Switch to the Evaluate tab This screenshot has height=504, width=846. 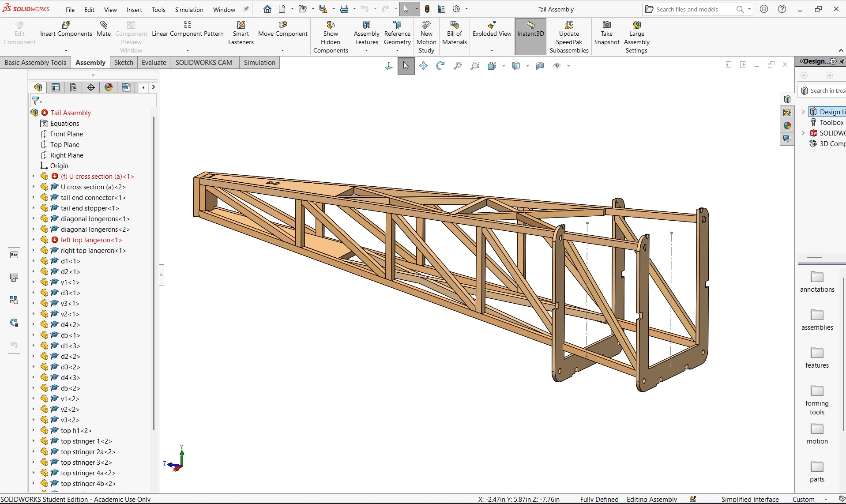click(x=154, y=63)
